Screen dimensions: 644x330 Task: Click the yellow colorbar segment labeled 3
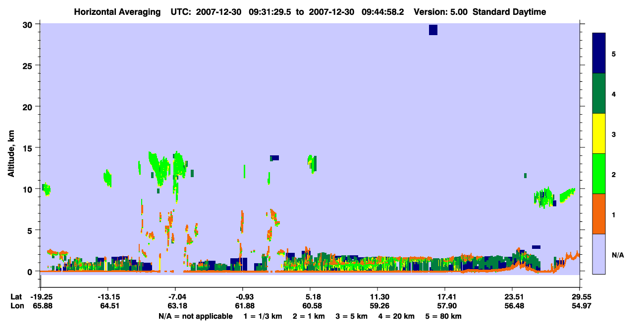[x=599, y=134]
